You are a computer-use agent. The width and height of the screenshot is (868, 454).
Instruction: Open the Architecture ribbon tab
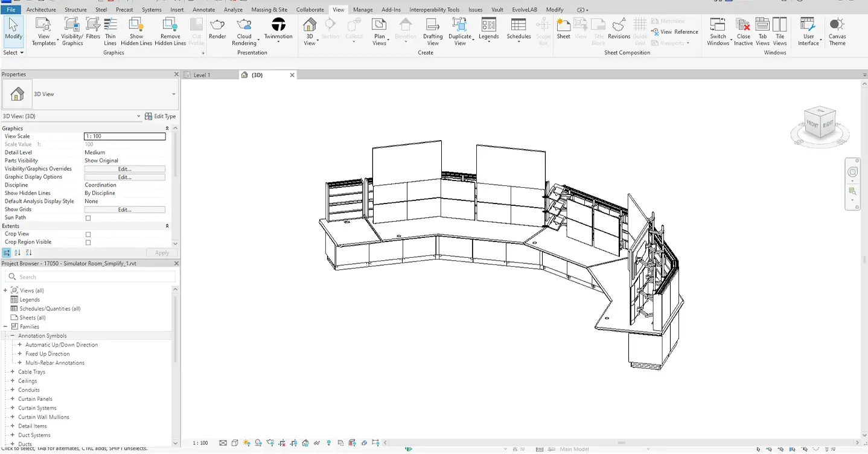click(40, 9)
